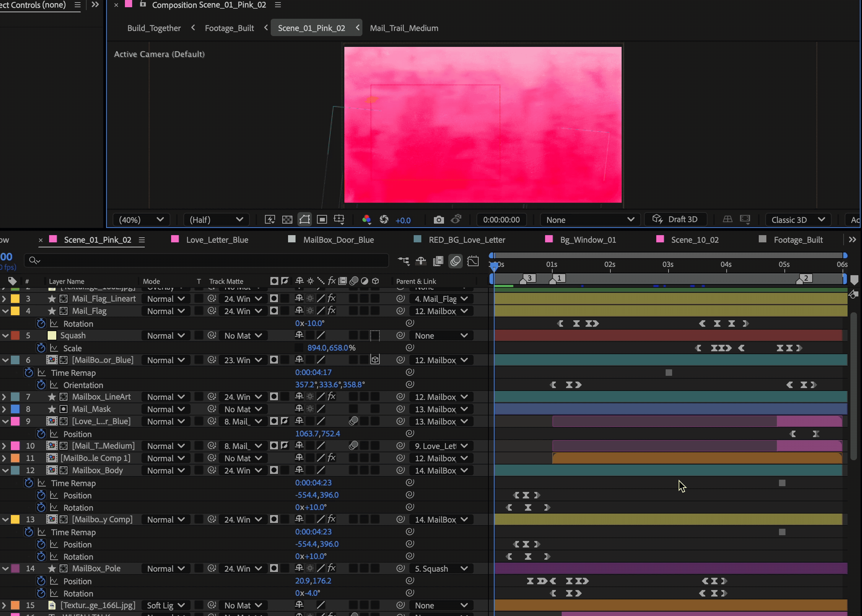Viewport: 862px width, 616px height.
Task: Navigate to Build_Together in comp breadcrumb
Action: [x=154, y=28]
